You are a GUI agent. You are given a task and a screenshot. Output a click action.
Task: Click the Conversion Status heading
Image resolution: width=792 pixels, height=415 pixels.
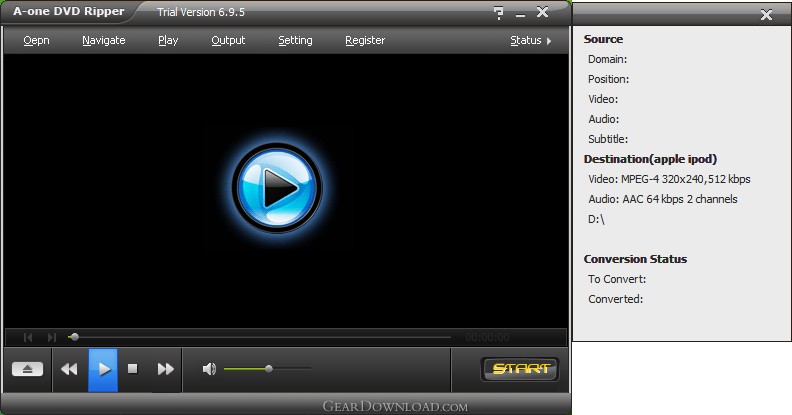point(635,259)
